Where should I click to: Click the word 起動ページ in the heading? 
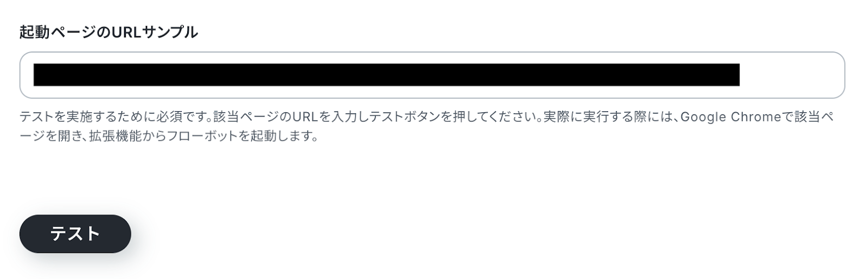click(x=58, y=33)
